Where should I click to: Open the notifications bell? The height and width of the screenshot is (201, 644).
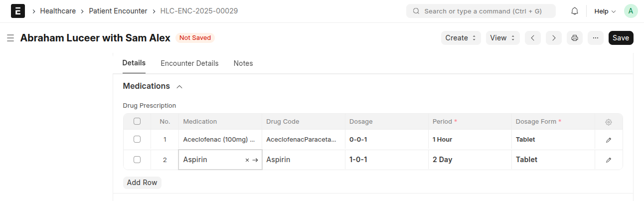[x=575, y=11]
